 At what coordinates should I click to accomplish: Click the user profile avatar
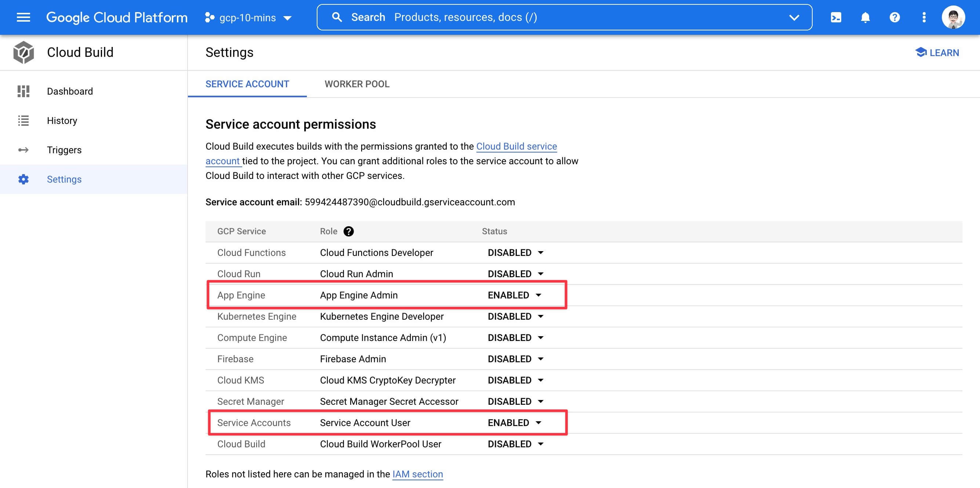(953, 18)
